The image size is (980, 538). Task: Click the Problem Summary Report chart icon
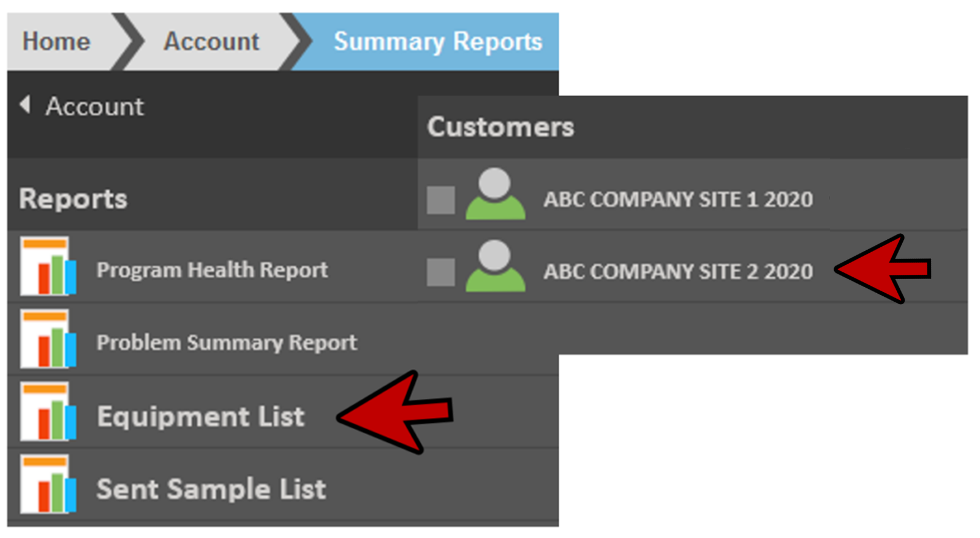click(x=48, y=339)
